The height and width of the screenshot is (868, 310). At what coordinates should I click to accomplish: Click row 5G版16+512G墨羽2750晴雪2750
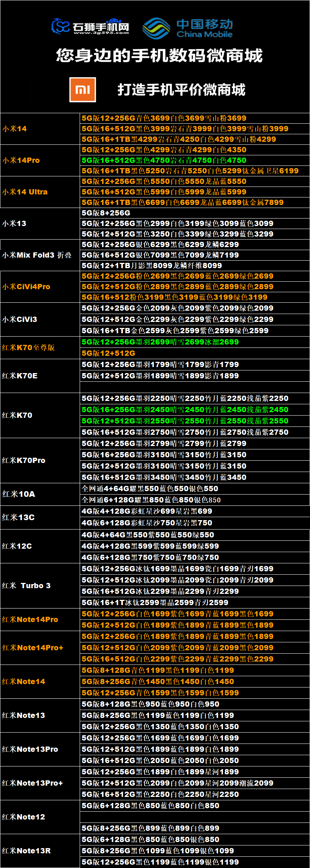tap(195, 432)
